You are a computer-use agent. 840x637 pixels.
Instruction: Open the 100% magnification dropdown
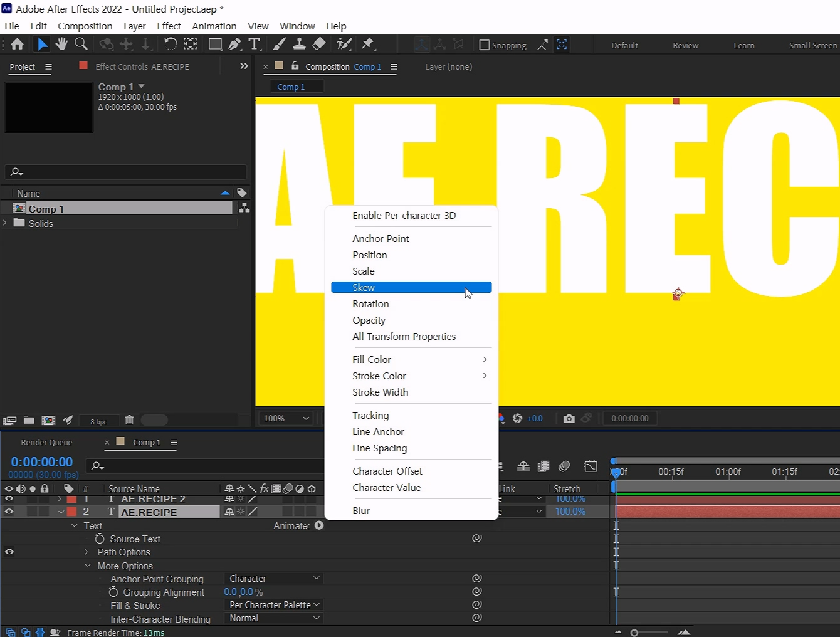pyautogui.click(x=286, y=418)
